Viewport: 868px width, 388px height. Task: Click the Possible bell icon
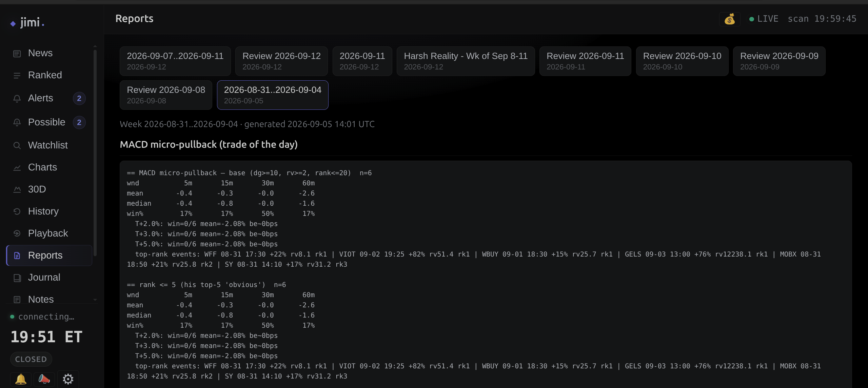click(17, 123)
